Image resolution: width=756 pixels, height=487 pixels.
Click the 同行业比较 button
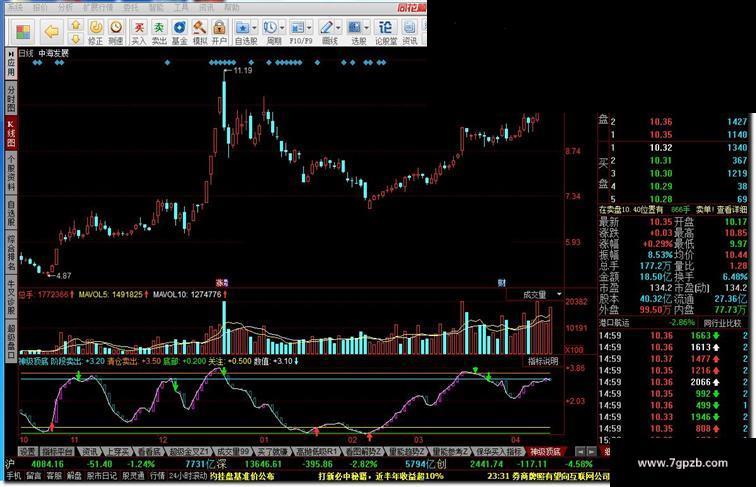click(722, 323)
